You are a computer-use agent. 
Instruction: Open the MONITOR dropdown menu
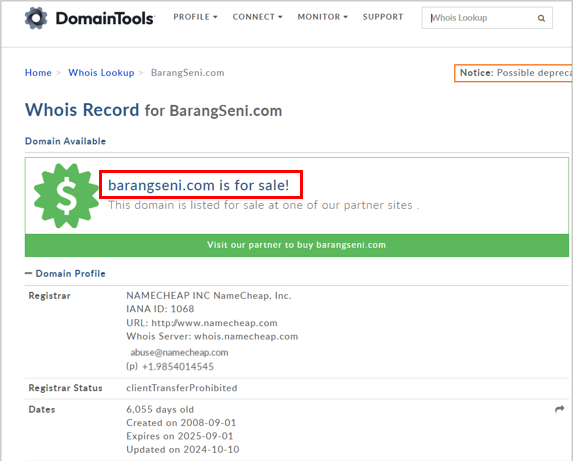[323, 17]
